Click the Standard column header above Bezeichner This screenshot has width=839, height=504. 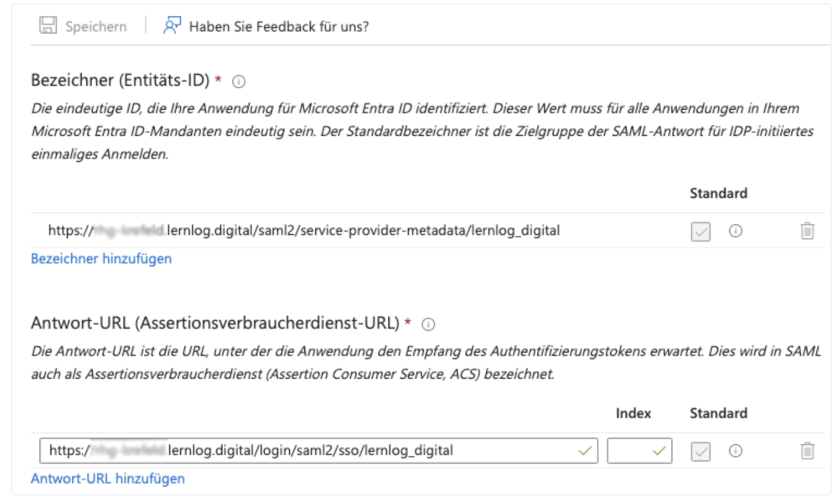click(718, 194)
